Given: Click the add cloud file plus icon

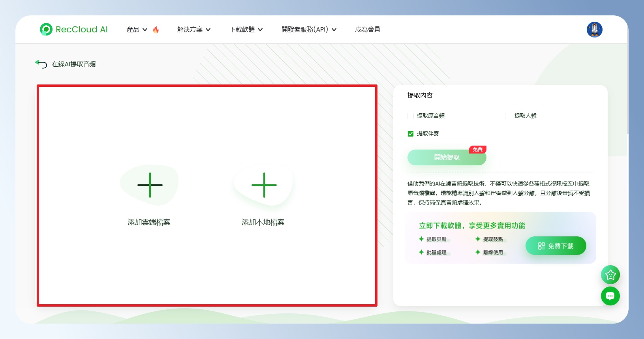Looking at the screenshot, I should pos(150,185).
